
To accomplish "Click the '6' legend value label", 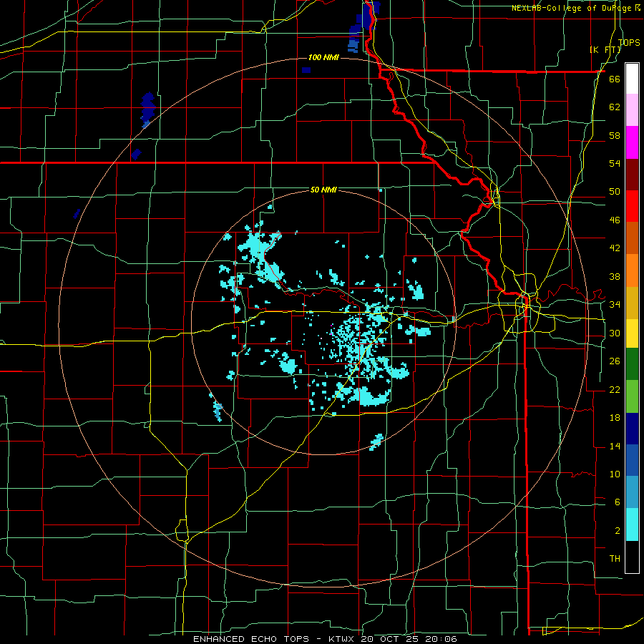I will [x=618, y=502].
